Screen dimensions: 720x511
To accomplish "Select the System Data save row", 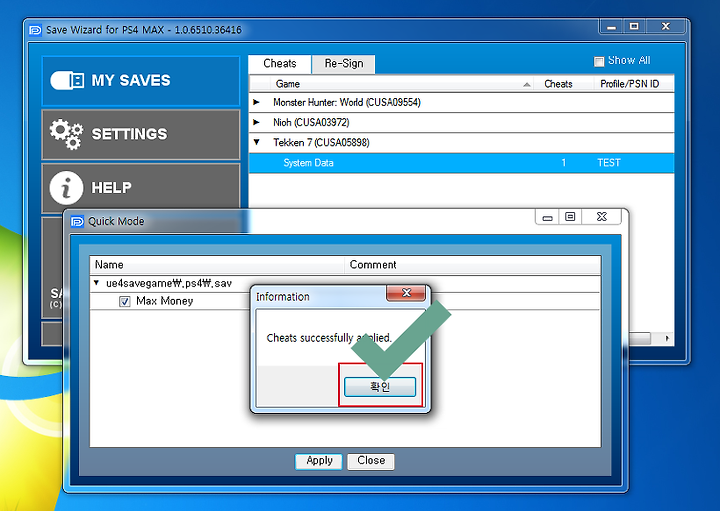I will pos(461,163).
